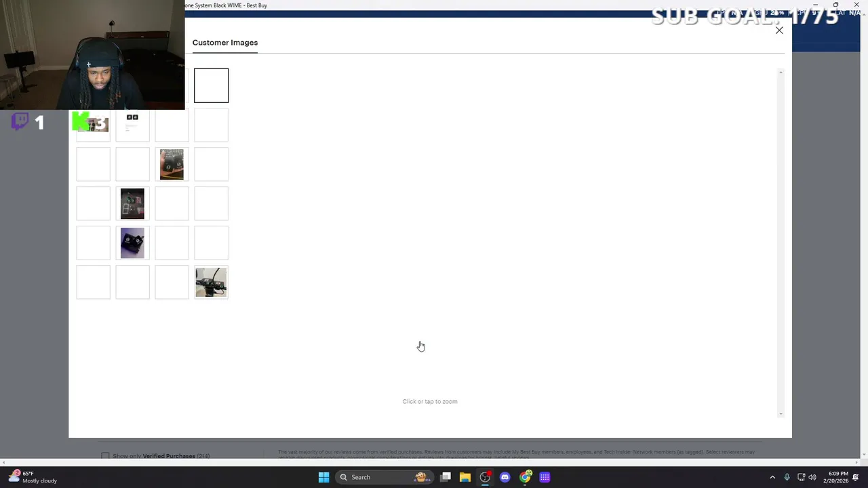This screenshot has height=488, width=868.
Task: Open the Windows Start menu
Action: click(323, 477)
